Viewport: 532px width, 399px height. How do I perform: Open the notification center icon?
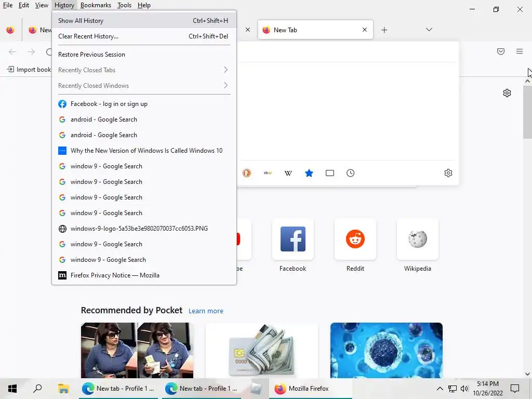tap(515, 389)
